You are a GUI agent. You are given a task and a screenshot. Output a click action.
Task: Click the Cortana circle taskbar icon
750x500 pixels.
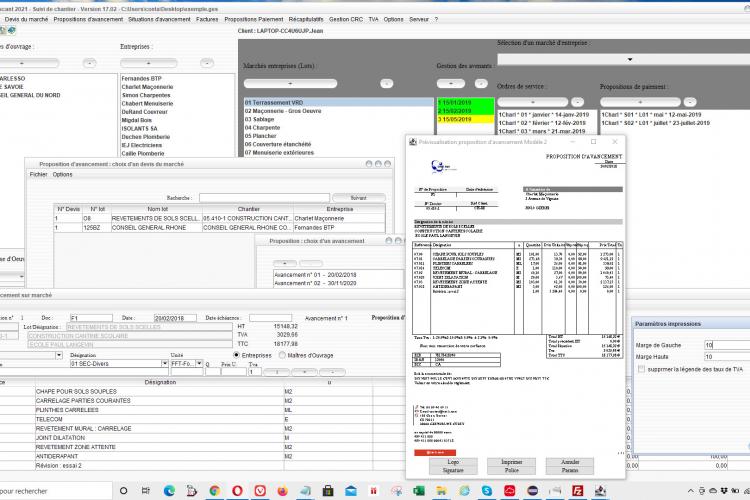(123, 490)
